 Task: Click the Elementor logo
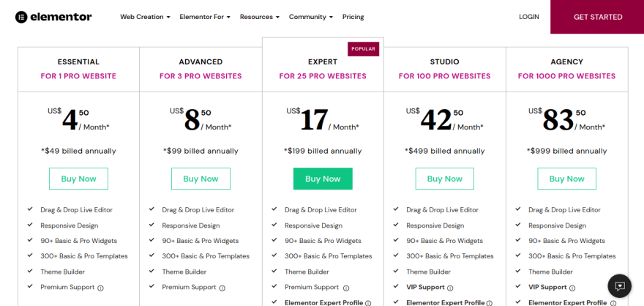tap(53, 17)
